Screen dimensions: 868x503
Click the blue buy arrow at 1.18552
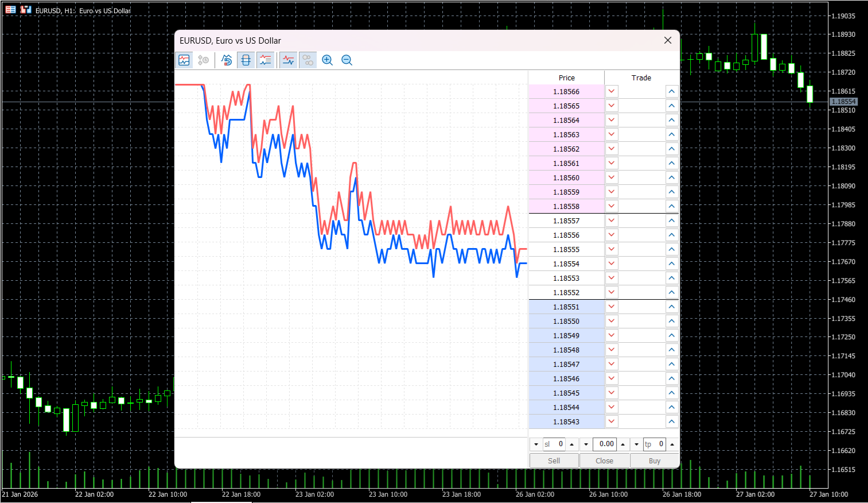(x=671, y=292)
